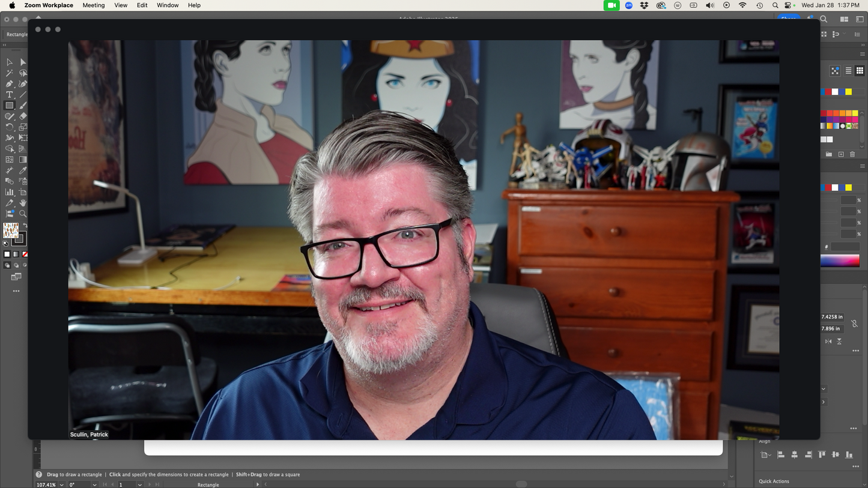The image size is (868, 488).
Task: Select the Gradient tool
Action: pyautogui.click(x=23, y=160)
